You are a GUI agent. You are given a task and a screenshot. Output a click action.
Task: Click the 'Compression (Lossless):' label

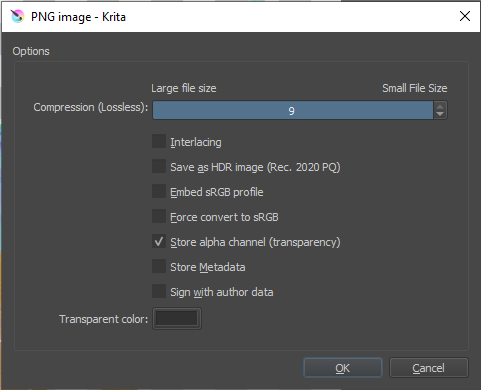coord(91,107)
